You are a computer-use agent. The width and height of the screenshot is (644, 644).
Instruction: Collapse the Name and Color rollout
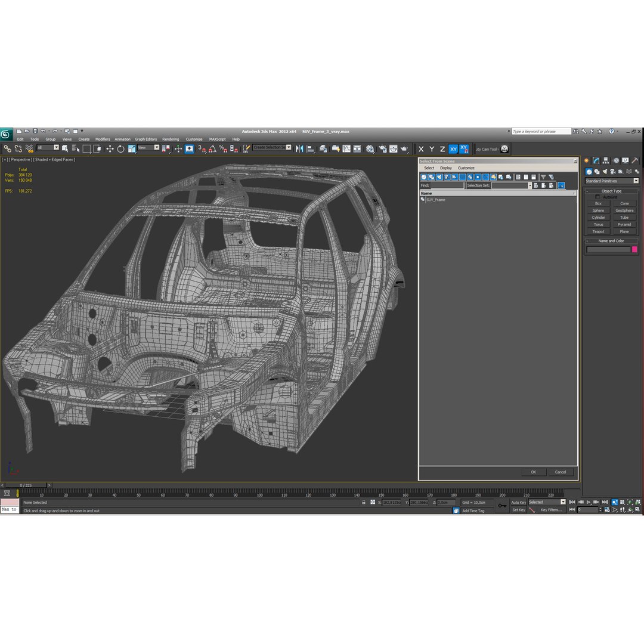coord(612,241)
